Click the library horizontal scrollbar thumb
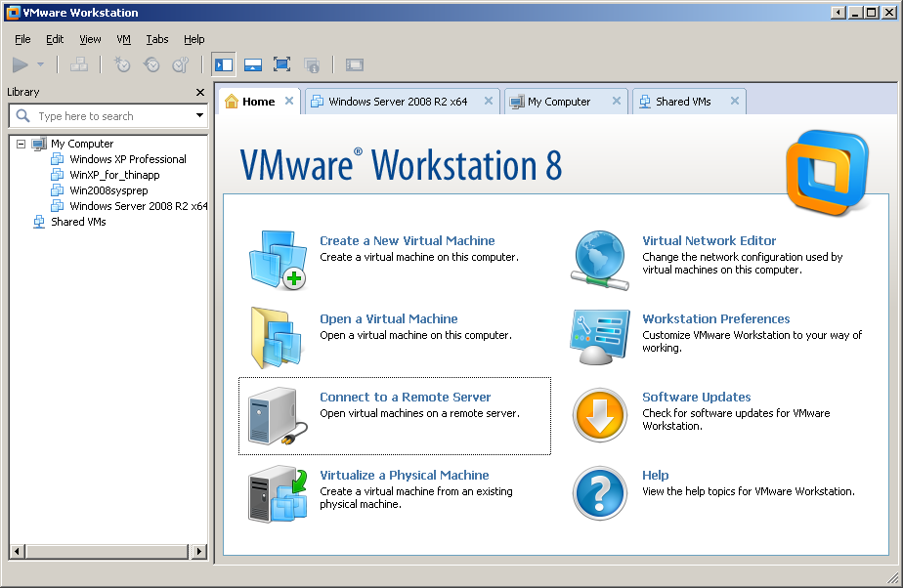 [x=107, y=552]
